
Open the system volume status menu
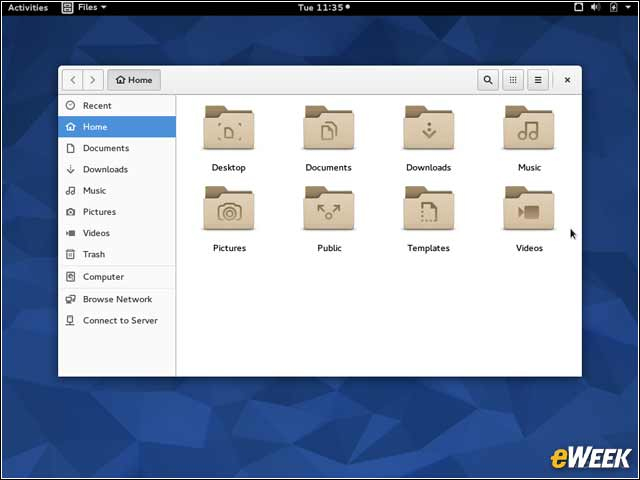tap(596, 7)
